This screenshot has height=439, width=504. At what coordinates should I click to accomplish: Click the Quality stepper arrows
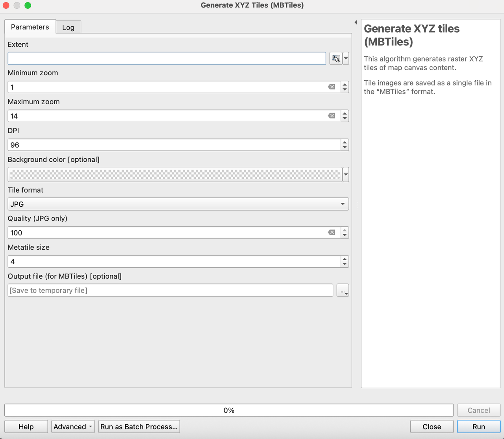345,233
